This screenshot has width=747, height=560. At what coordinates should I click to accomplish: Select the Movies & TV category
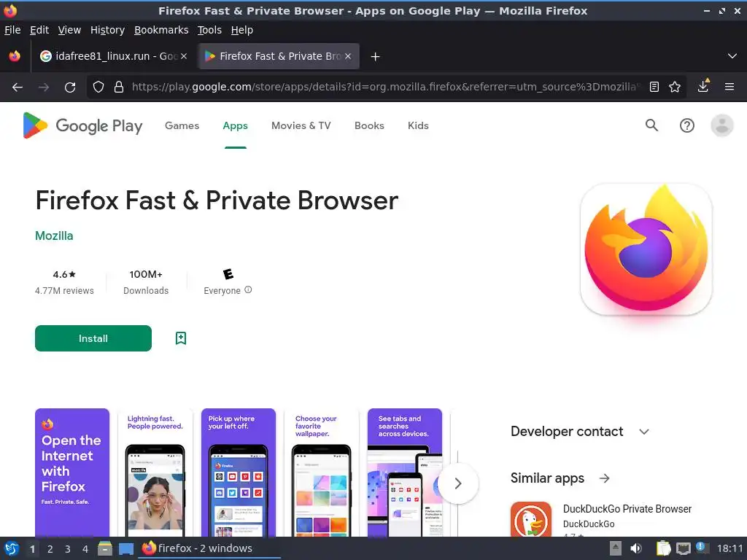pyautogui.click(x=301, y=125)
